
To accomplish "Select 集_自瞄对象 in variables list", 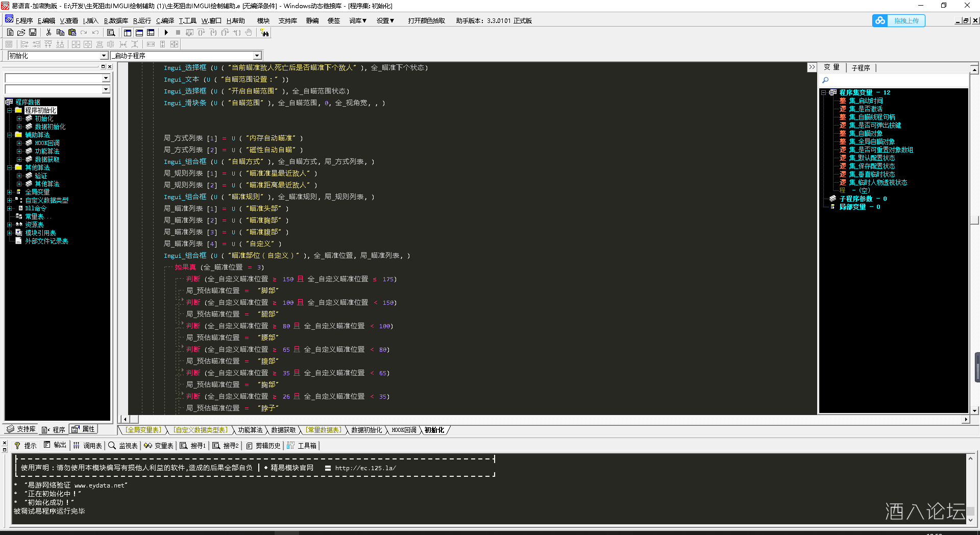I will coord(866,133).
